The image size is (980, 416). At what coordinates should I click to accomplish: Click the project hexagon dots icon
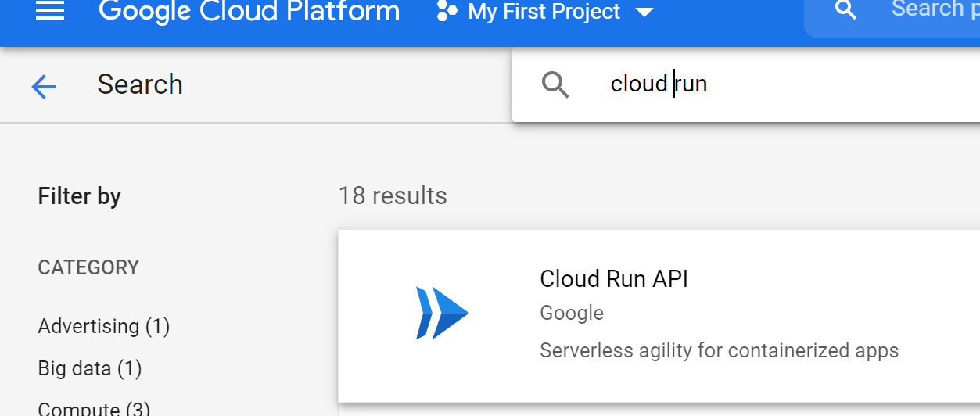pos(447,11)
